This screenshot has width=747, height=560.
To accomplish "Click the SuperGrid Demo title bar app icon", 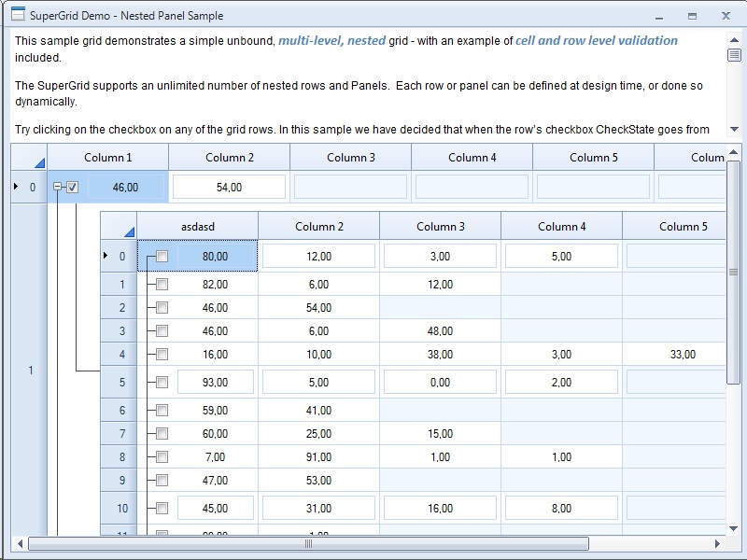I will pyautogui.click(x=18, y=15).
